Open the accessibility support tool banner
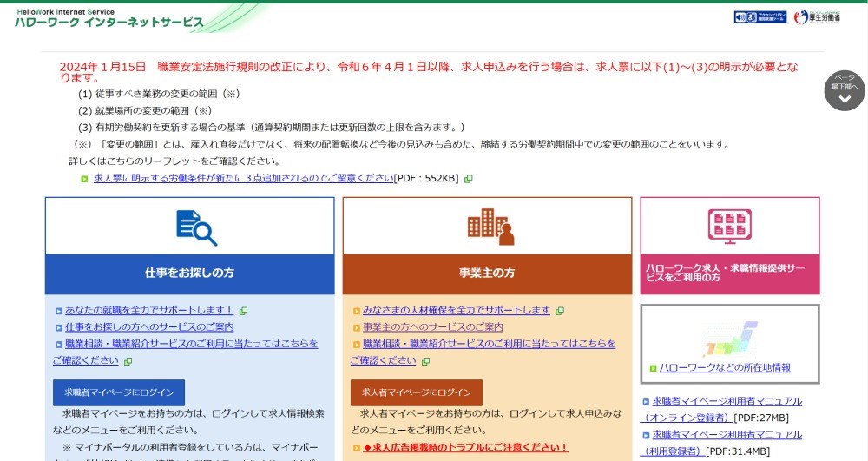This screenshot has width=868, height=461. tap(760, 17)
